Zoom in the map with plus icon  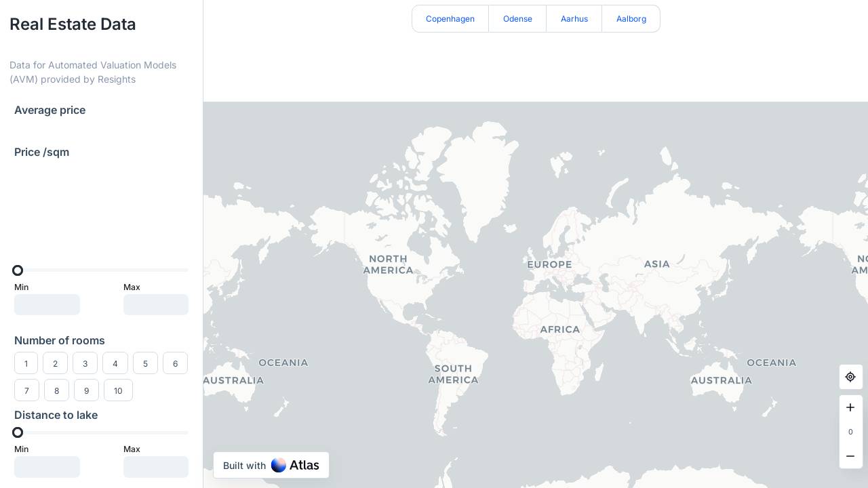[x=850, y=407]
